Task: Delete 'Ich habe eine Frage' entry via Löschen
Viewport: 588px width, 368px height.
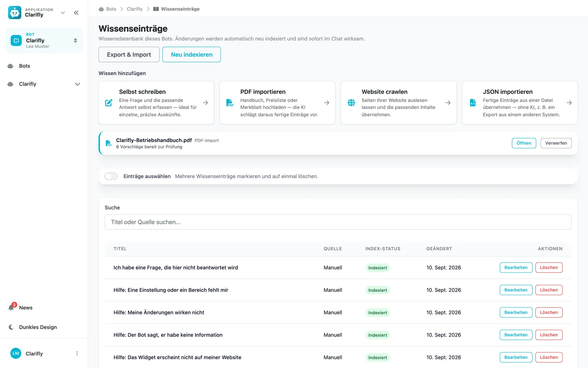Action: pyautogui.click(x=549, y=268)
